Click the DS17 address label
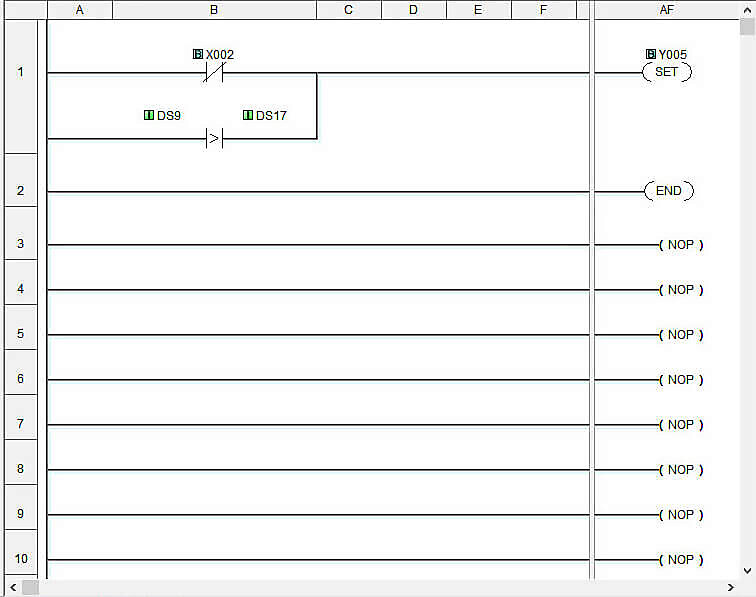Screen dimensions: 756x597 click(271, 116)
